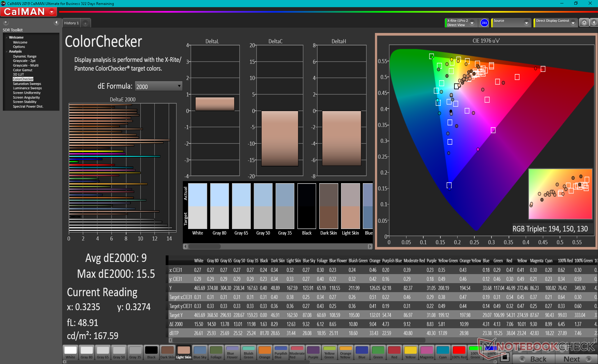The height and width of the screenshot is (364, 598).
Task: Open the CalMAN logo main menu
Action: coord(29,12)
